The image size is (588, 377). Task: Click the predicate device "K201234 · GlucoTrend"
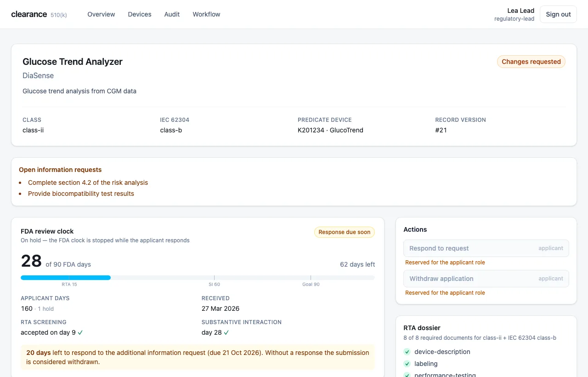pyautogui.click(x=330, y=130)
